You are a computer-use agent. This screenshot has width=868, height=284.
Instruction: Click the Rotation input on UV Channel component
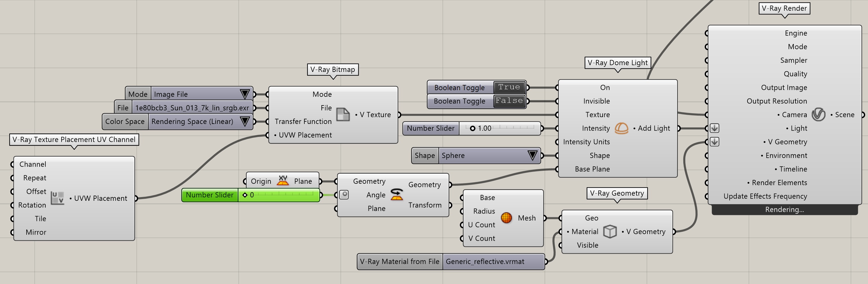(x=32, y=205)
